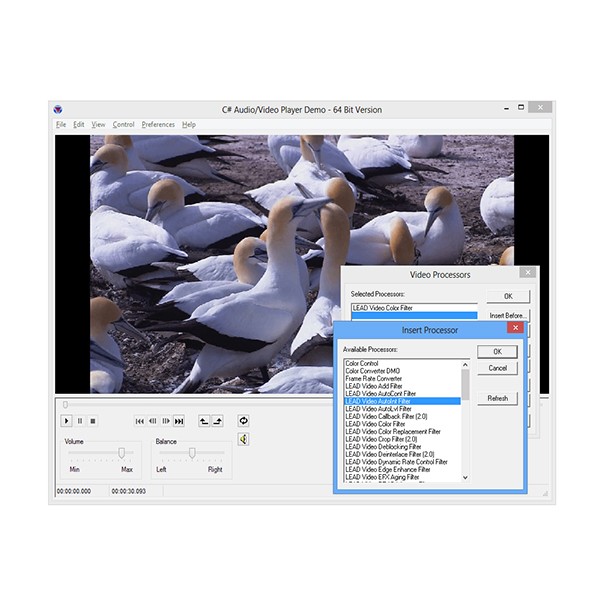Image resolution: width=600 pixels, height=600 pixels.
Task: Click the Volume slider thumb
Action: point(122,453)
